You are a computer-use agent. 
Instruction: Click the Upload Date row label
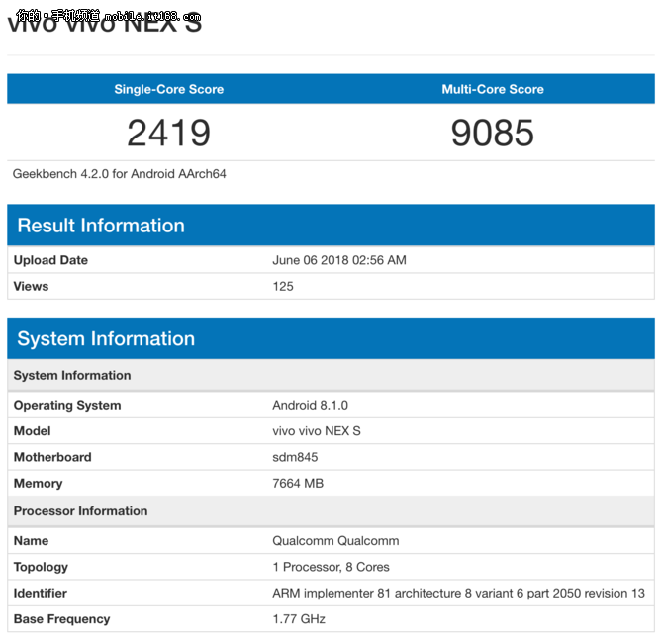pos(50,260)
